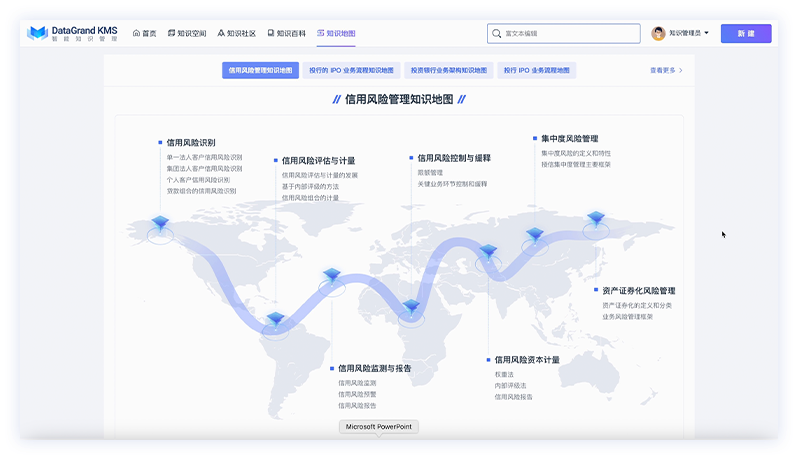Click the map marker above 信用风险识别 line
The width and height of the screenshot is (800, 462).
(x=160, y=223)
